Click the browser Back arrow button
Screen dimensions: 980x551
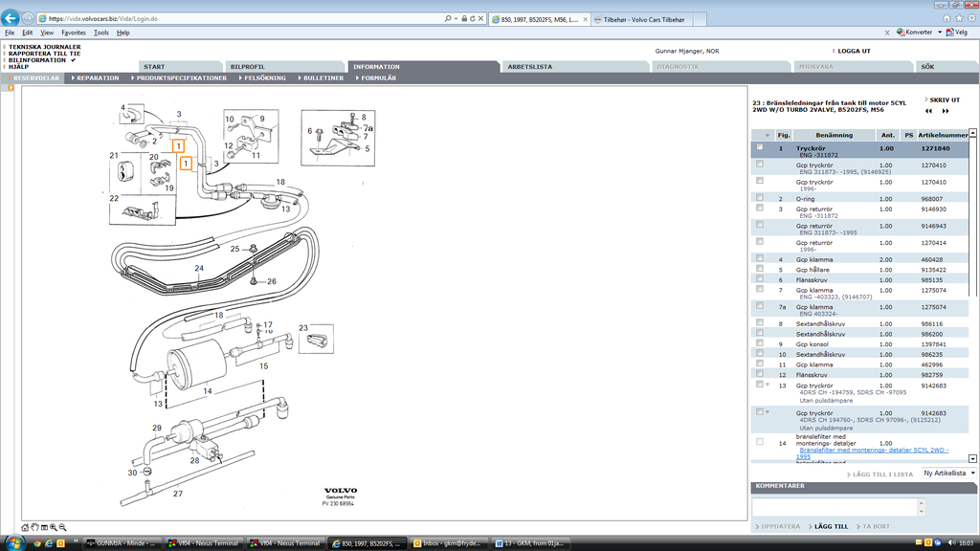coord(11,18)
